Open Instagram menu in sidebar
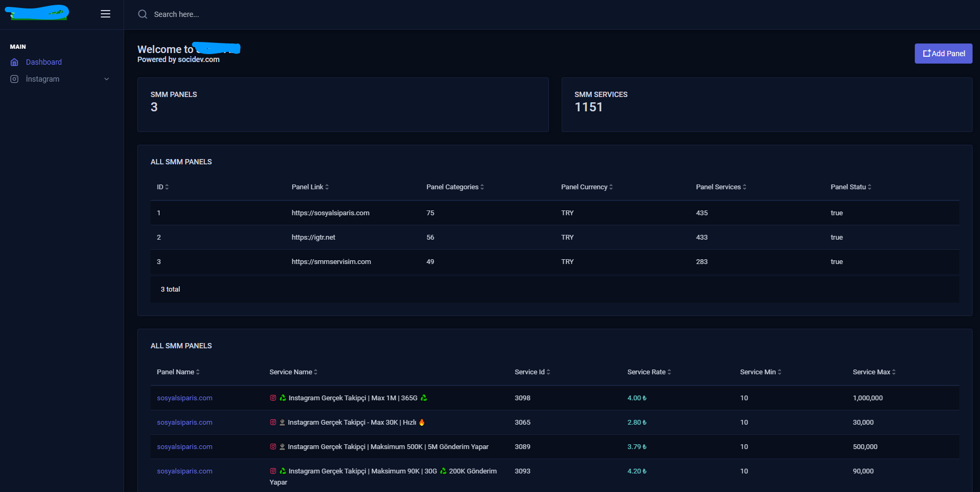 pos(42,79)
